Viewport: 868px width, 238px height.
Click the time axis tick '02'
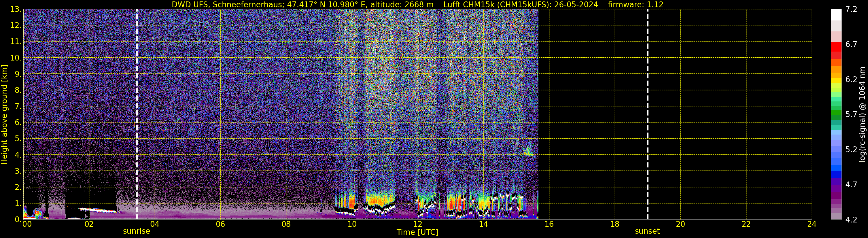[x=89, y=224]
